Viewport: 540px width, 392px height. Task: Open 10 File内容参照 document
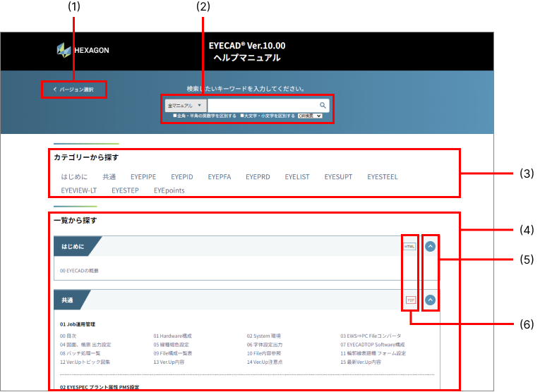click(x=264, y=353)
